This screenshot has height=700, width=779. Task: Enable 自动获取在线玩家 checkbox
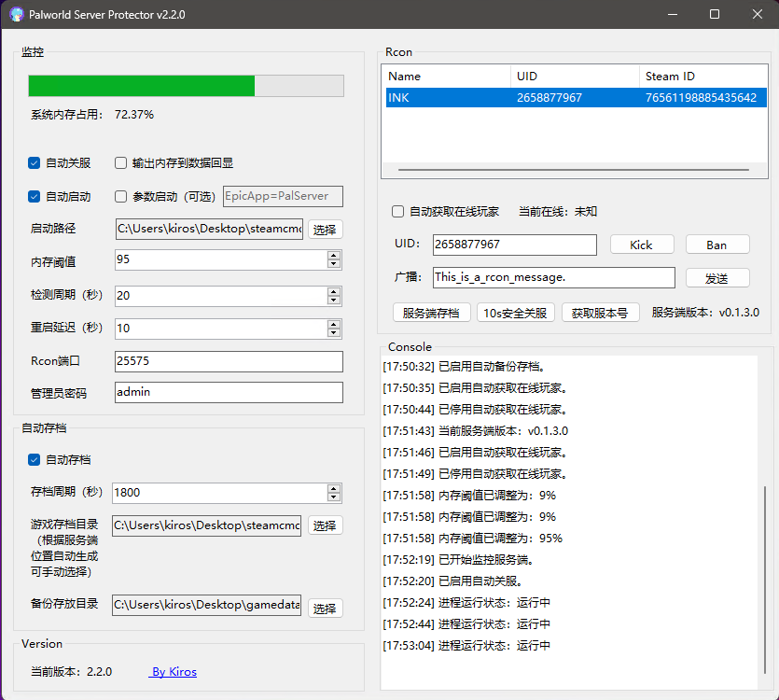tap(398, 212)
